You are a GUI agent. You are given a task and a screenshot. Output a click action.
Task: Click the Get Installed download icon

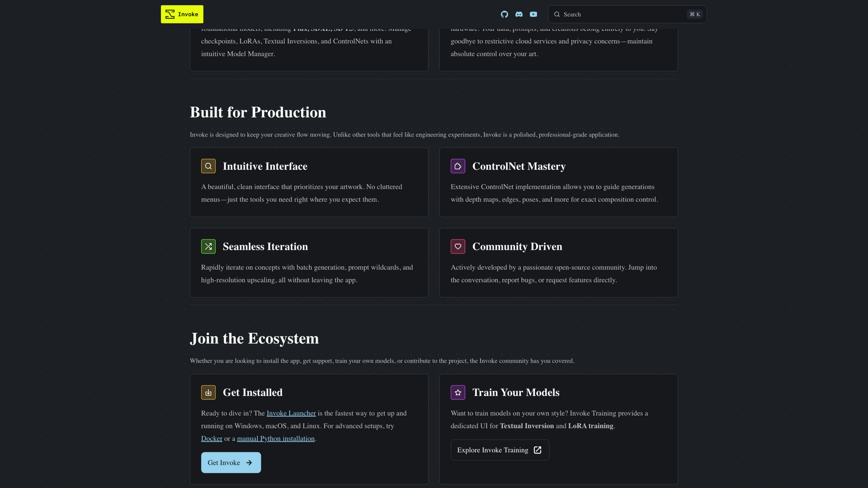(208, 393)
